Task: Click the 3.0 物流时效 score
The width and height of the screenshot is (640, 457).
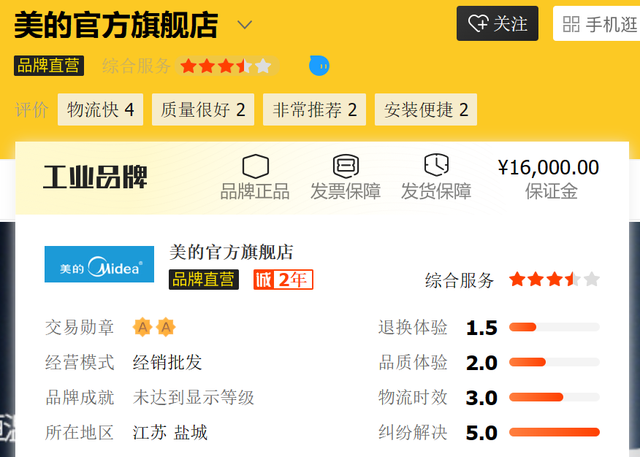Action: click(482, 398)
